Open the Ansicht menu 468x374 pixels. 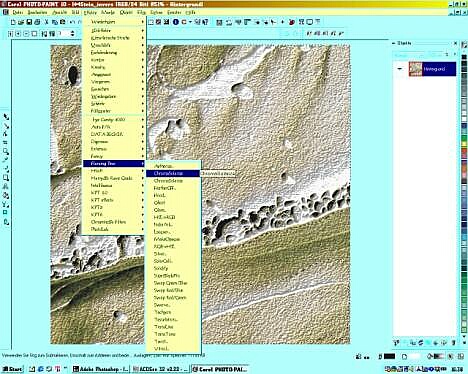pos(60,12)
